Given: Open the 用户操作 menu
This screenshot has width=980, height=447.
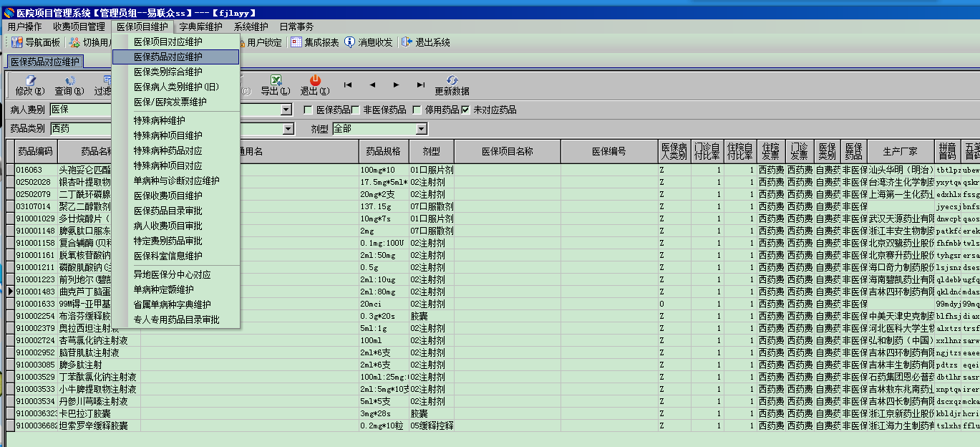Looking at the screenshot, I should point(25,27).
